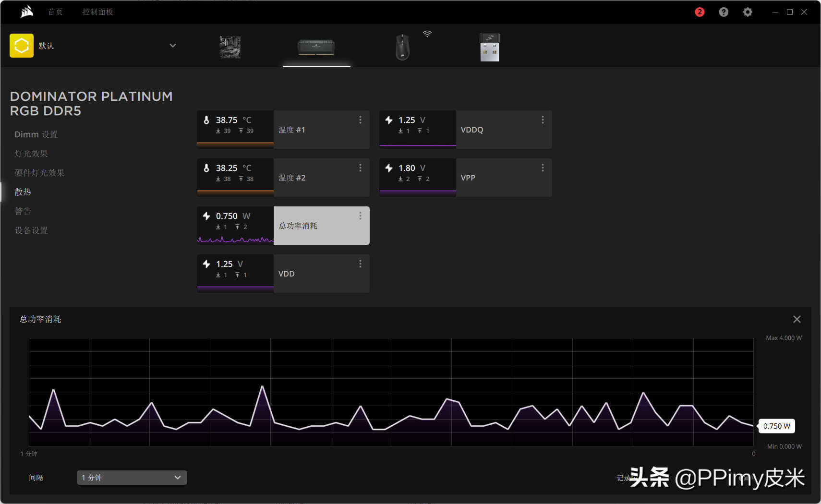The height and width of the screenshot is (504, 821).
Task: Go to the 控制面板 tab
Action: click(98, 12)
